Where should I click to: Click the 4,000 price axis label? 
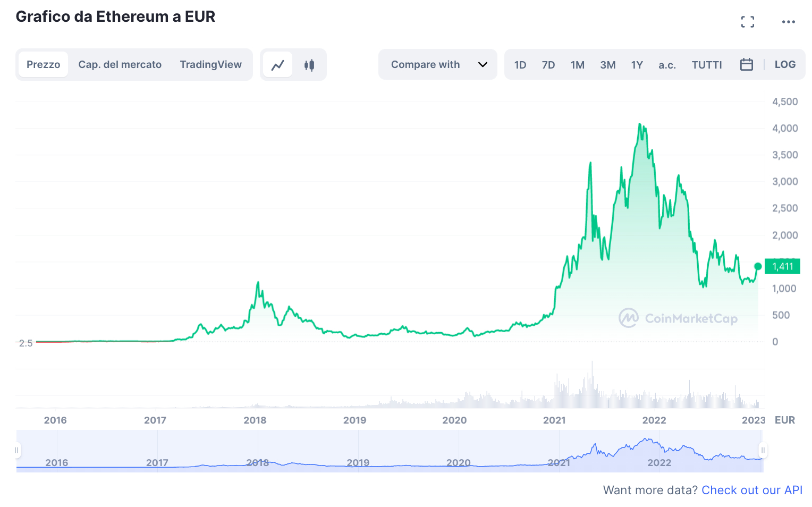point(785,128)
